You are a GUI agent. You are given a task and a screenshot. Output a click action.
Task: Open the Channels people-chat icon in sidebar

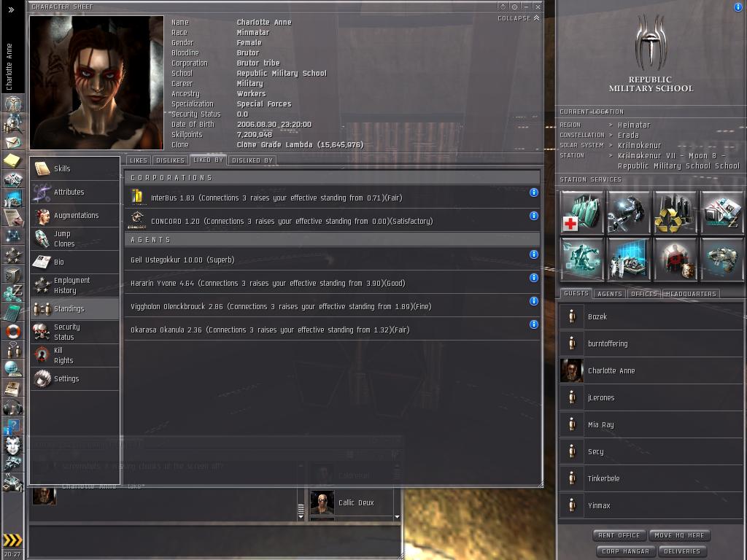[13, 350]
